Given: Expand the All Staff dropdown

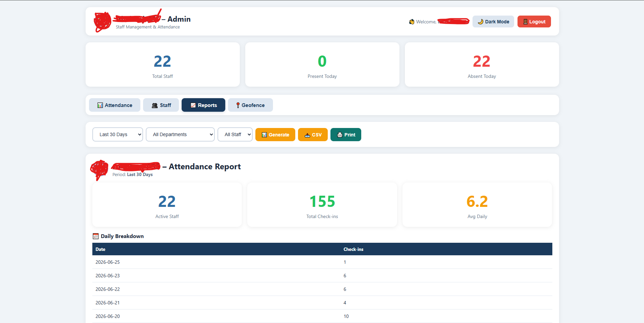Looking at the screenshot, I should click(235, 134).
